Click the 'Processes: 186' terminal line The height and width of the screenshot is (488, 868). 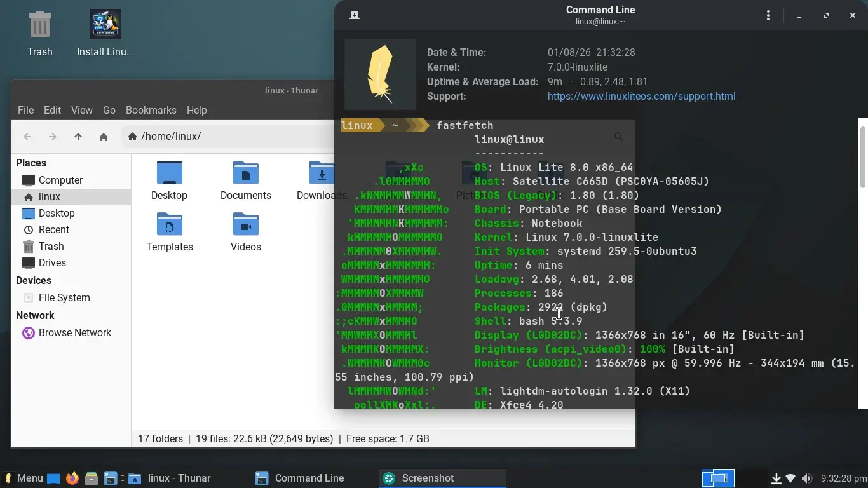[519, 293]
